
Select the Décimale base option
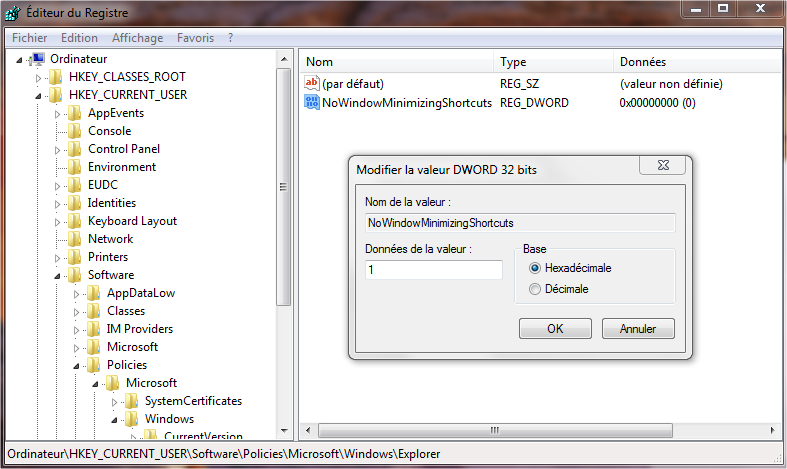pos(535,289)
